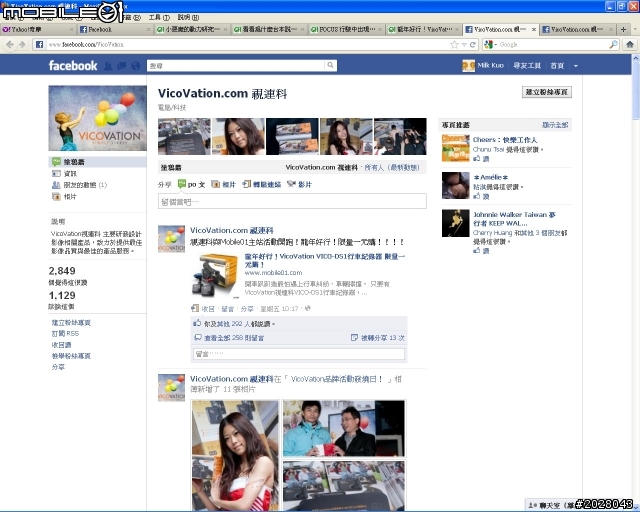Bookmark page with star icon in address bar
Viewport: 640px width, 512px height.
pos(454,45)
